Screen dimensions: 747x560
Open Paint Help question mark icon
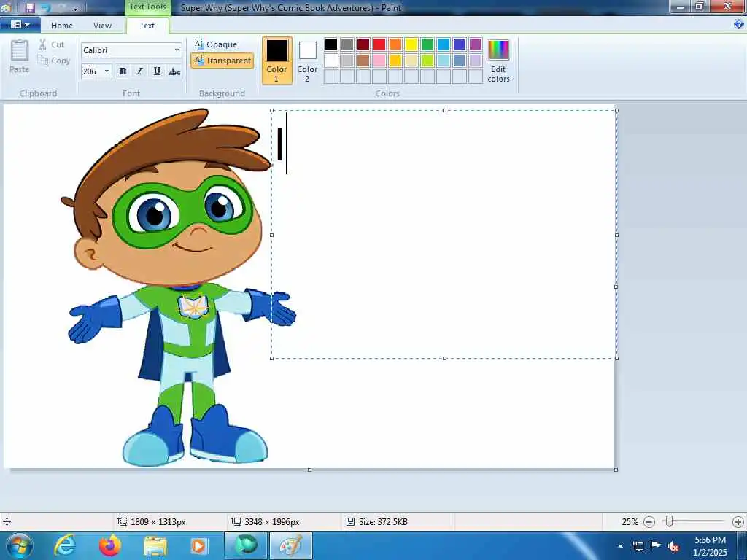[739, 25]
